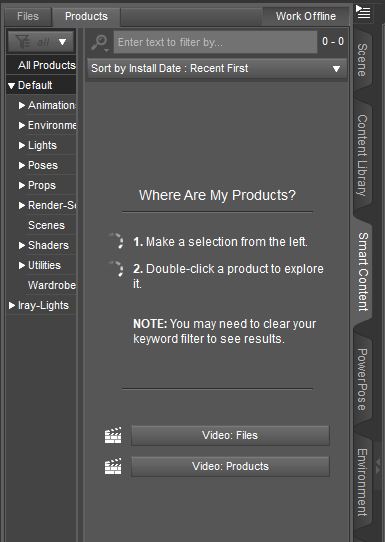Switch to the Products tab
This screenshot has width=385, height=542.
click(x=86, y=16)
